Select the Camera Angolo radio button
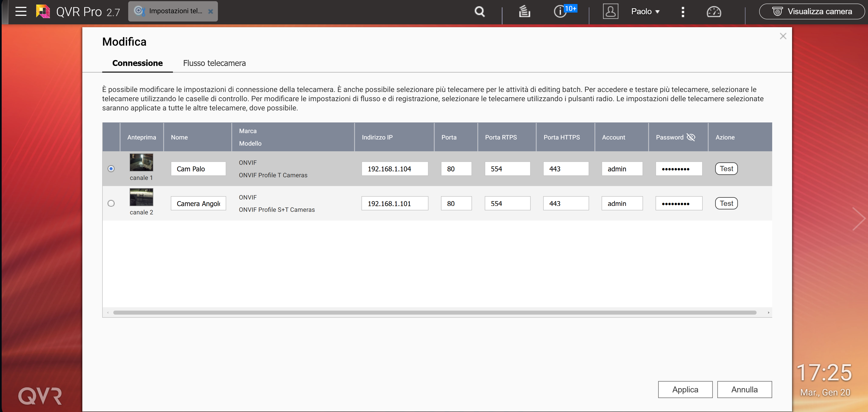 pyautogui.click(x=111, y=203)
